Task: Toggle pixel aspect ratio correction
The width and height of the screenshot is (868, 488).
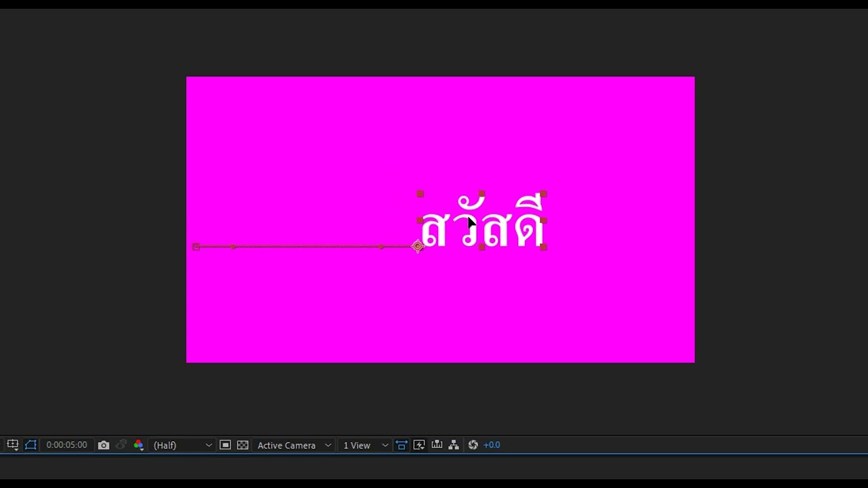Action: coord(401,445)
